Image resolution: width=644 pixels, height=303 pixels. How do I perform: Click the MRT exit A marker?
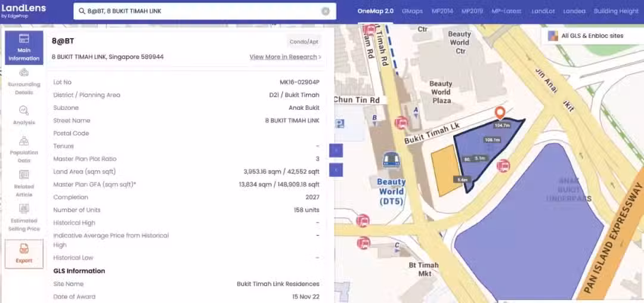point(416,113)
